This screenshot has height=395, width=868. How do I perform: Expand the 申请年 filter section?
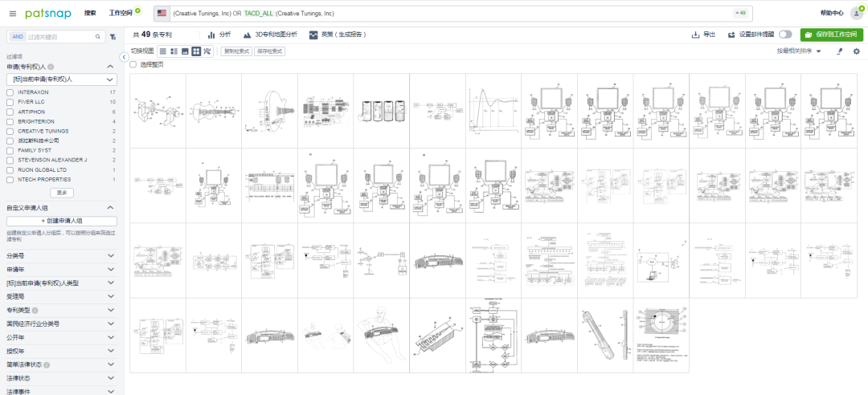click(x=110, y=270)
